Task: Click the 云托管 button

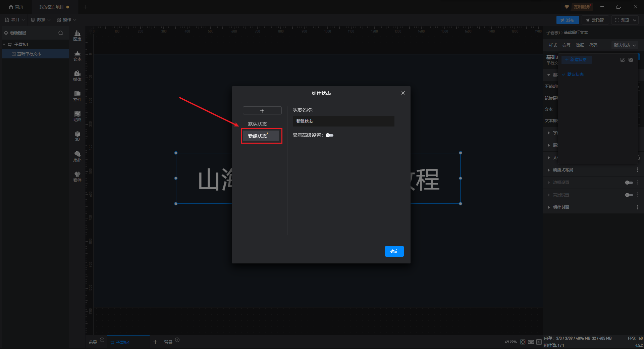Action: point(595,20)
